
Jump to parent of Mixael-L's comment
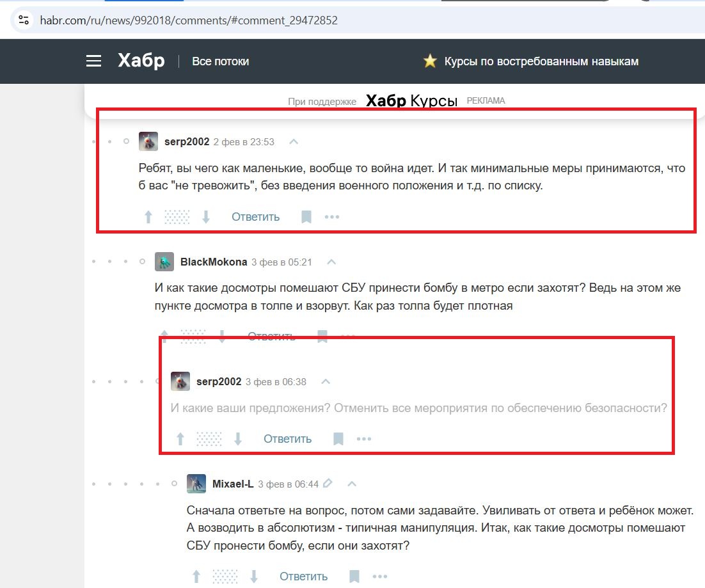click(351, 484)
